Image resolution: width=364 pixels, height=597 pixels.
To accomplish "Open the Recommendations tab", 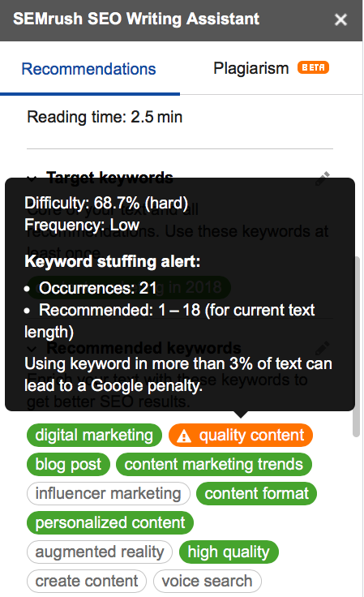I will tap(89, 69).
